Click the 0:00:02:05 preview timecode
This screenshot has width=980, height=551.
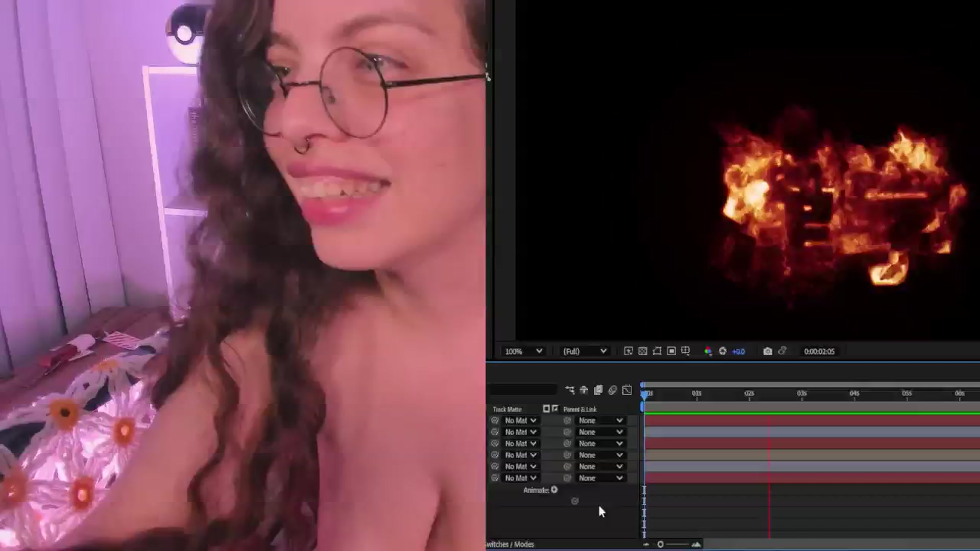coord(819,352)
